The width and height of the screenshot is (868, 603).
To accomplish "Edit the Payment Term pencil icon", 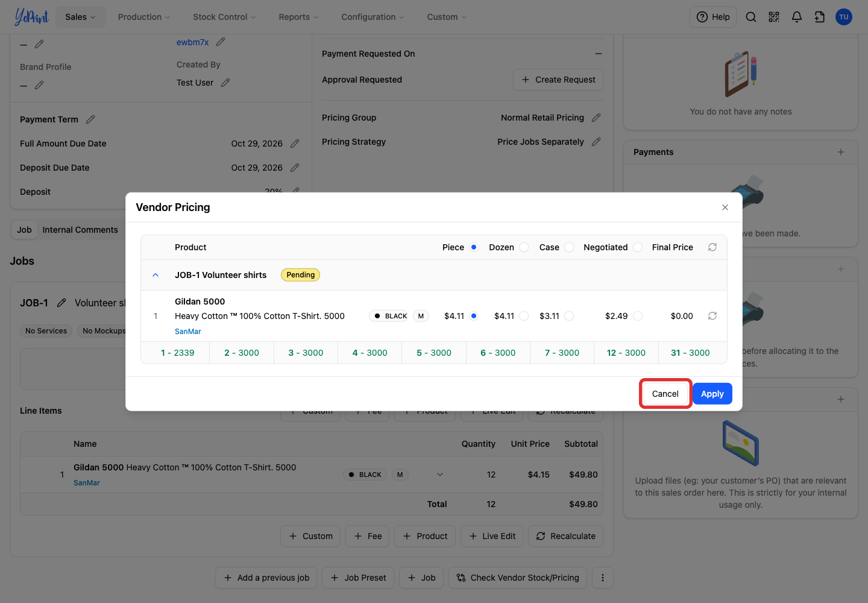I will point(90,119).
